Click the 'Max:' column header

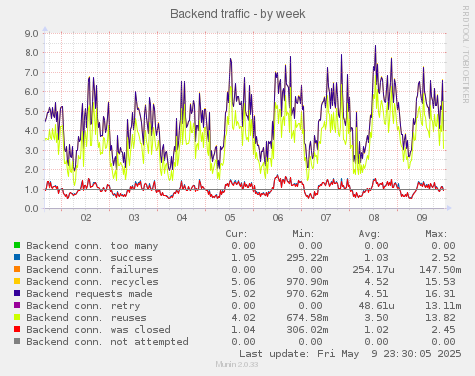[x=436, y=234]
